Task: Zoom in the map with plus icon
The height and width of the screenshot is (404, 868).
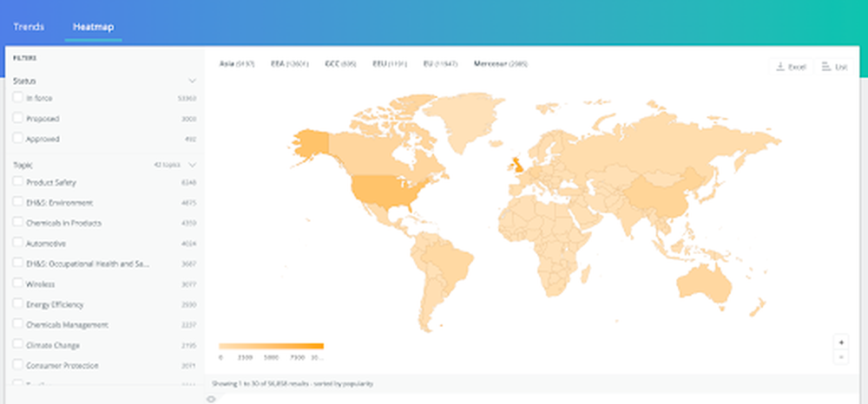Action: pyautogui.click(x=841, y=342)
